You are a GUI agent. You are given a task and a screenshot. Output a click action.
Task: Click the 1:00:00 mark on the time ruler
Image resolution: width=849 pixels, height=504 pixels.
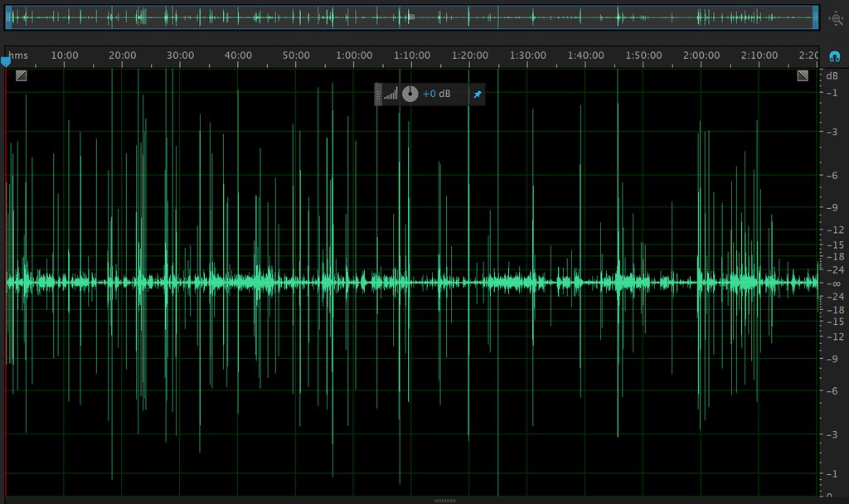pos(354,56)
